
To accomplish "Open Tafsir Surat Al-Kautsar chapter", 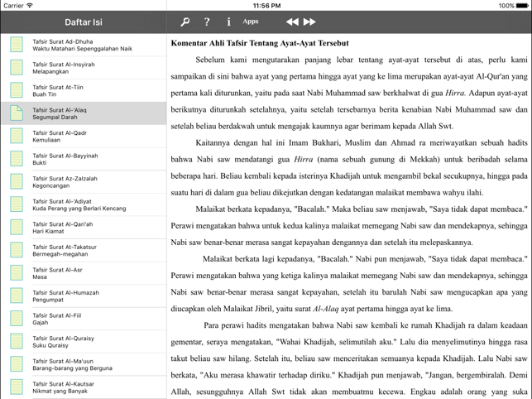I will pos(83,387).
